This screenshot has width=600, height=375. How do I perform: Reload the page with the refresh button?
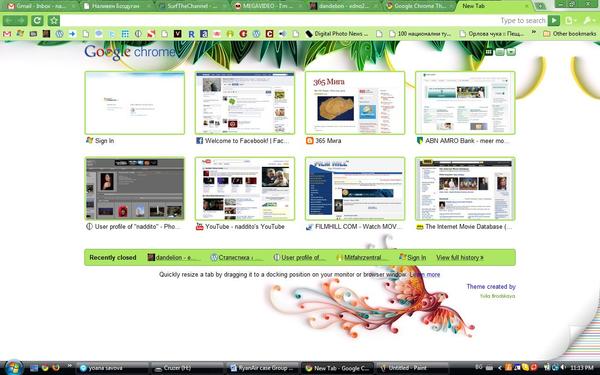point(37,21)
